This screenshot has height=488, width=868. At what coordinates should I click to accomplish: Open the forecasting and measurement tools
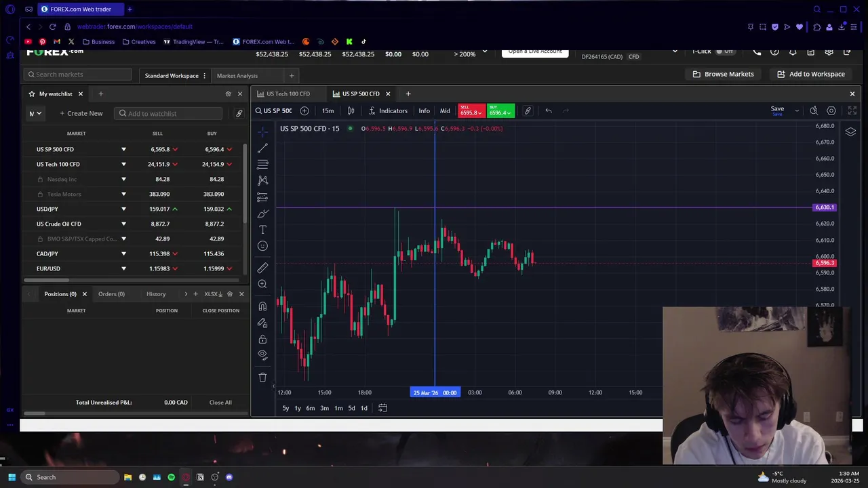click(262, 197)
